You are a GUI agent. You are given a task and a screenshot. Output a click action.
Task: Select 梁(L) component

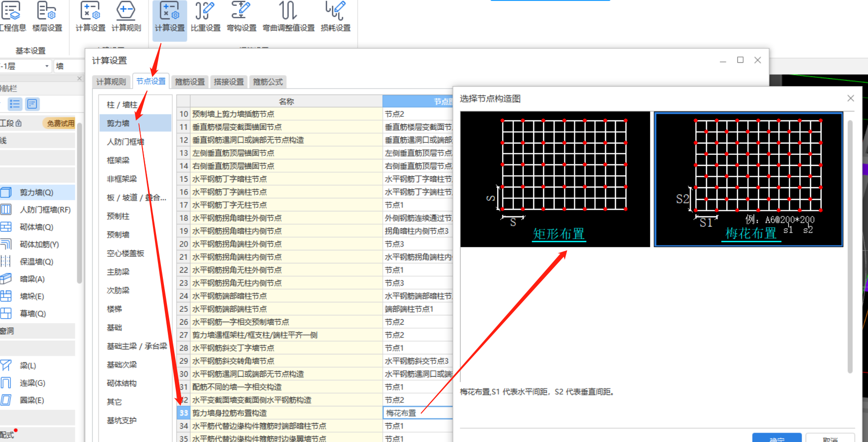coord(38,366)
